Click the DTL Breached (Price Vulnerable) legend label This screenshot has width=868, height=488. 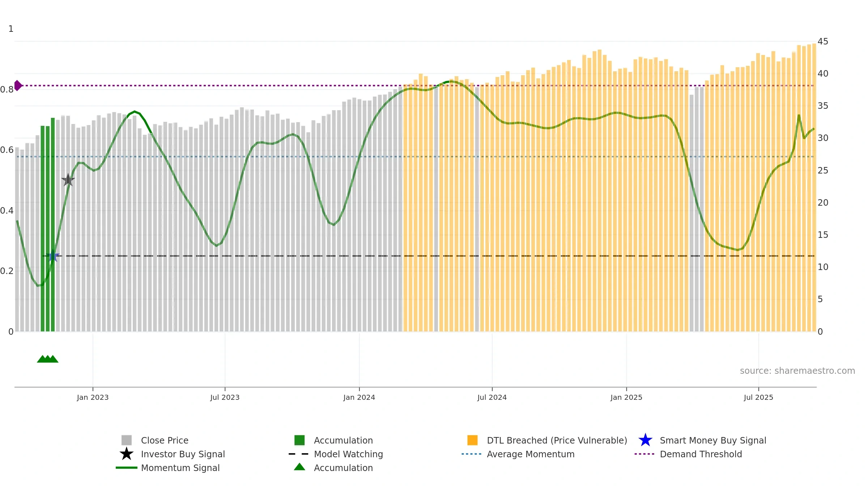click(x=557, y=440)
